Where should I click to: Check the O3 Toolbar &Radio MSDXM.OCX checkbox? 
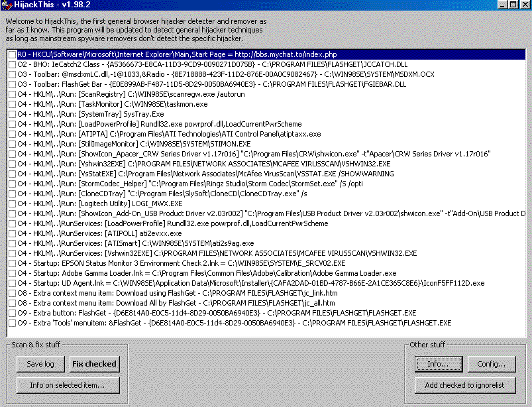click(12, 74)
